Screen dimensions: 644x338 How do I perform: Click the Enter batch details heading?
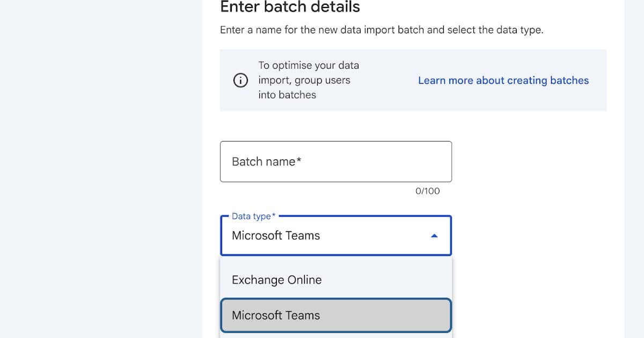point(290,7)
